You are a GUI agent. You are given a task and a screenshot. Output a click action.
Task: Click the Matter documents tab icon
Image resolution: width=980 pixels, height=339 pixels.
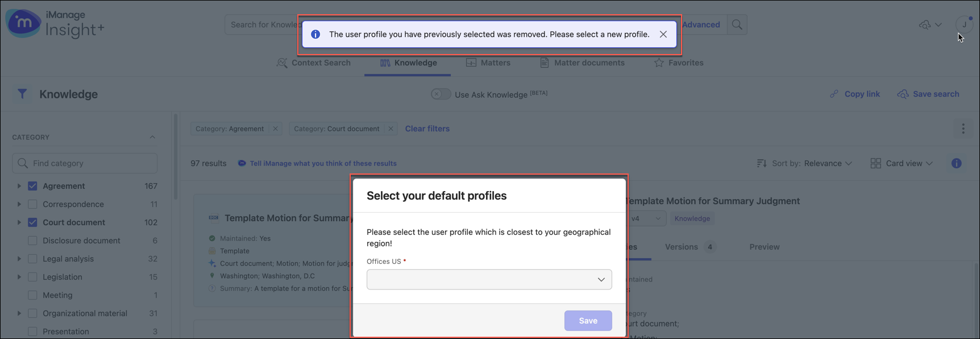click(x=544, y=63)
